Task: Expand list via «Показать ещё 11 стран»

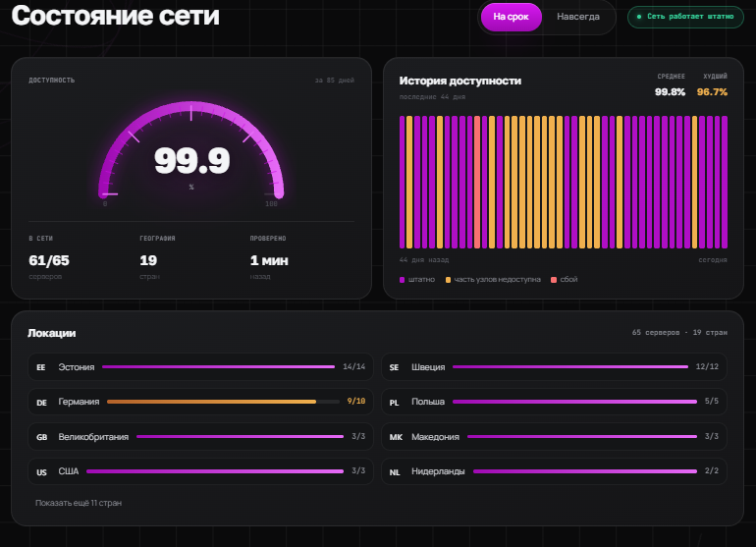Action: tap(79, 503)
